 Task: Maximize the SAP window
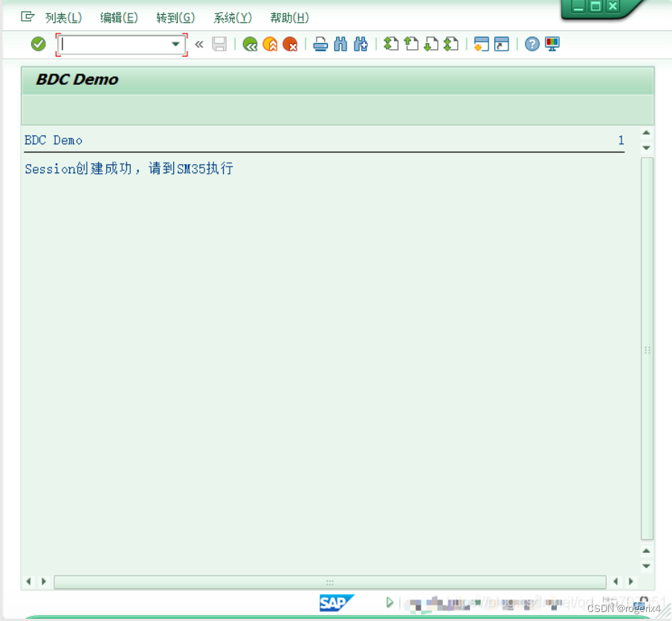[x=595, y=7]
